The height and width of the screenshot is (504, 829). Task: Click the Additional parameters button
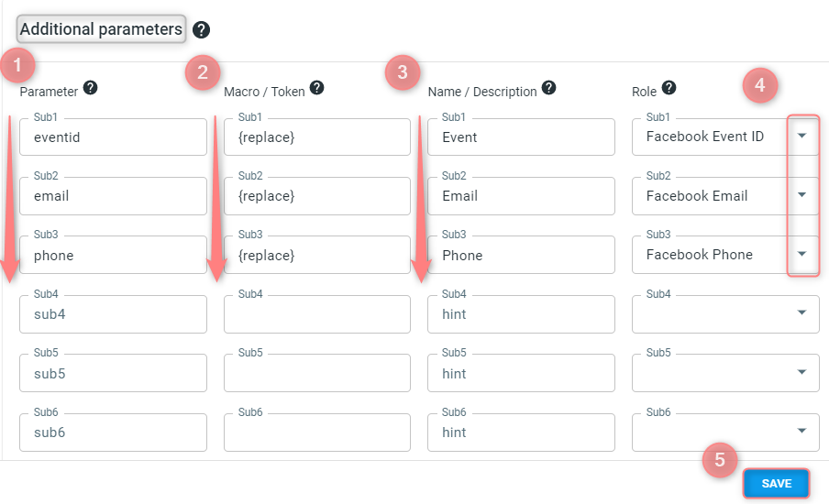(101, 29)
